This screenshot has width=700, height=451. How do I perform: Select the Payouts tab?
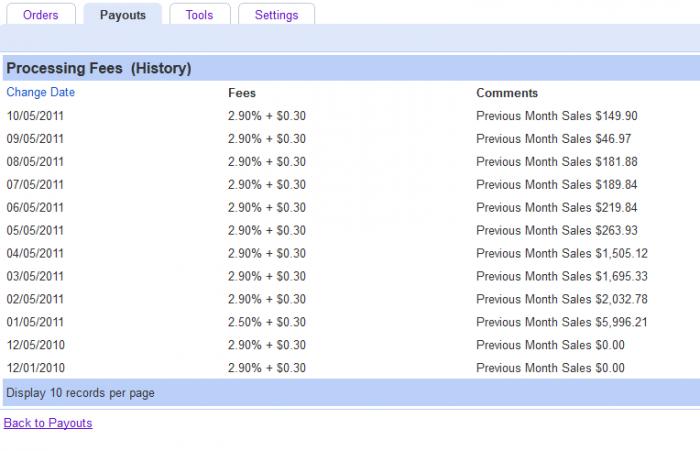(x=123, y=14)
